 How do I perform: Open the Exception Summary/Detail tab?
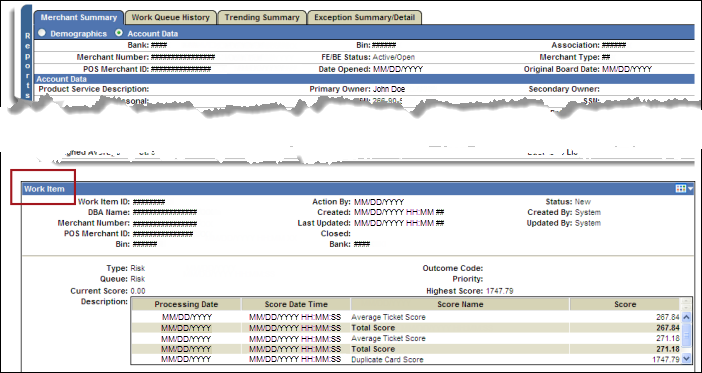(364, 17)
